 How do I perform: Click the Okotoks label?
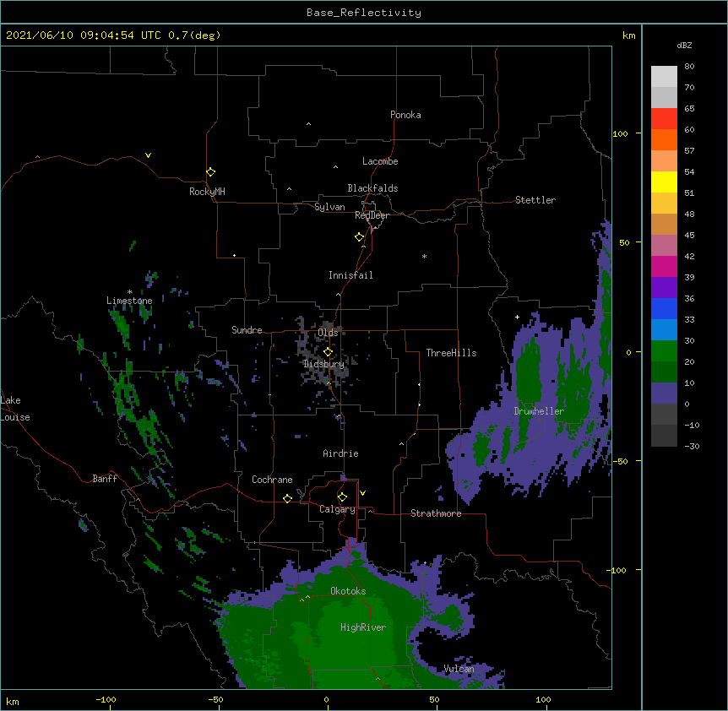348,591
